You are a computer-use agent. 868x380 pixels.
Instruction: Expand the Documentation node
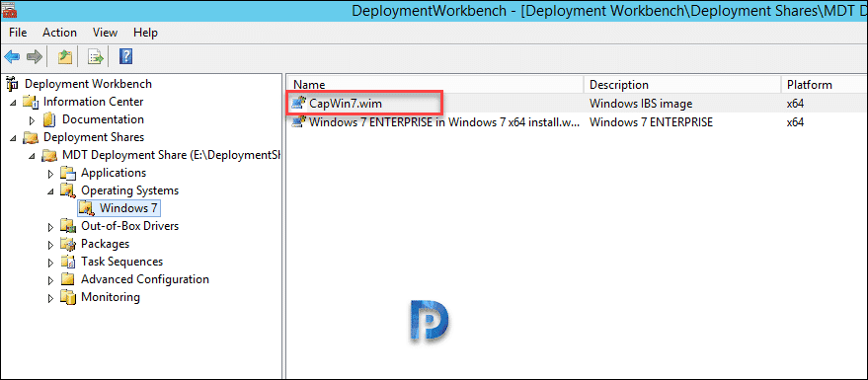pyautogui.click(x=32, y=120)
